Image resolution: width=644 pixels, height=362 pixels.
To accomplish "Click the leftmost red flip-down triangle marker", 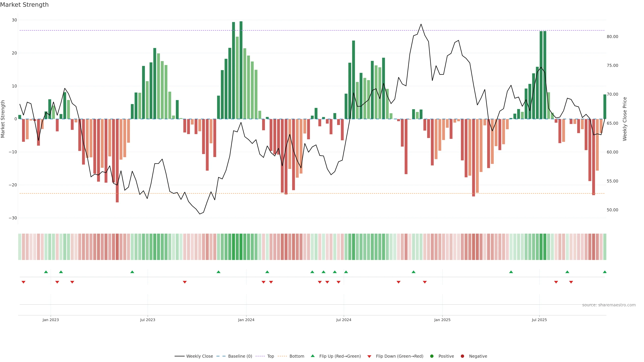I will click(x=23, y=282).
